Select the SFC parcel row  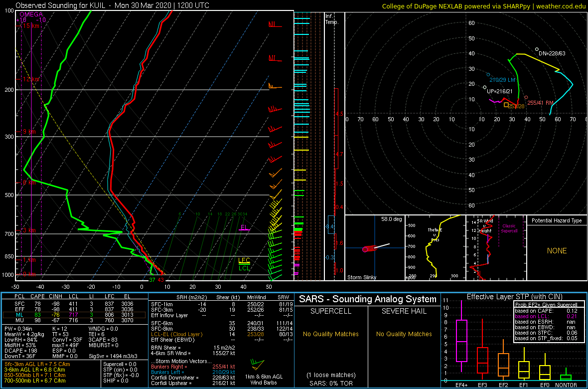[74, 303]
